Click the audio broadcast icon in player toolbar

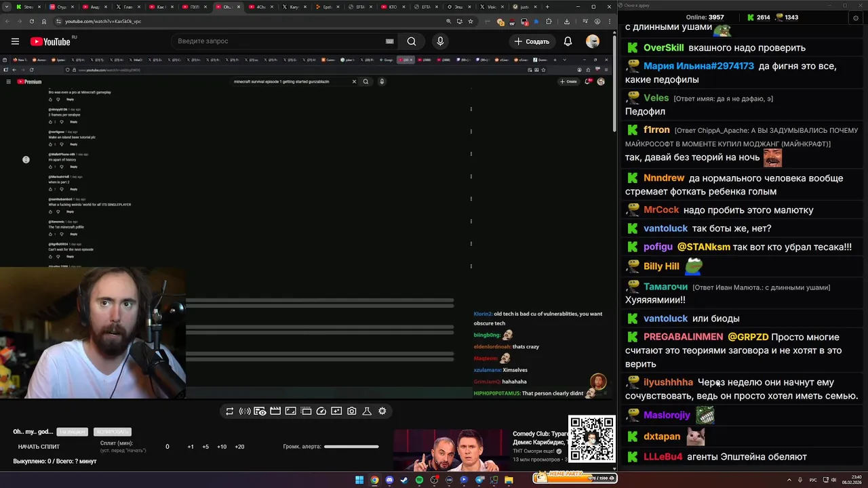[x=245, y=411]
